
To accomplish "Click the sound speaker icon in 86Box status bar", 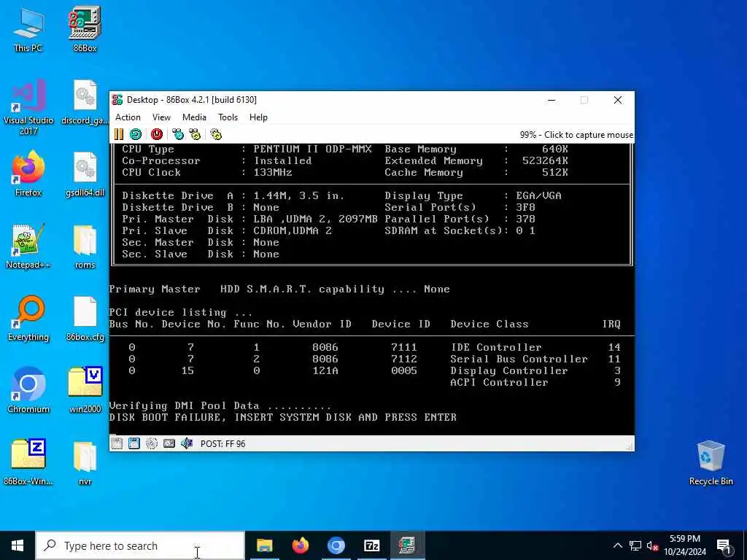I will (187, 443).
